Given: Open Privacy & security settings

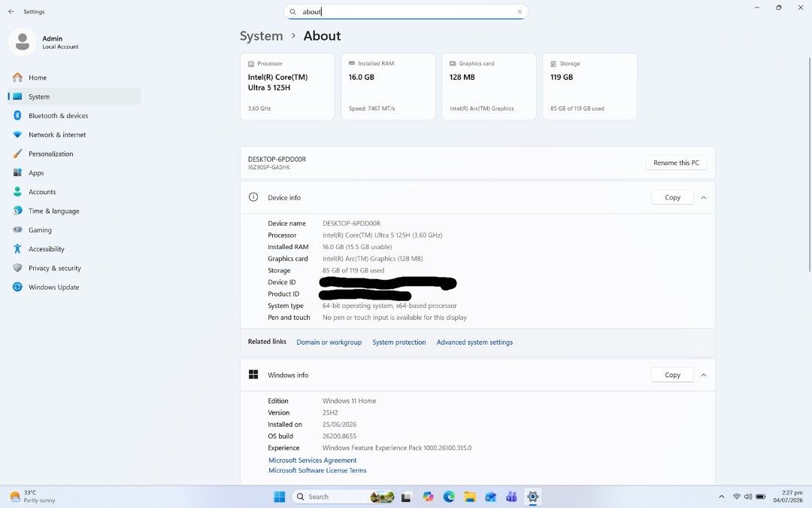Looking at the screenshot, I should click(74, 268).
